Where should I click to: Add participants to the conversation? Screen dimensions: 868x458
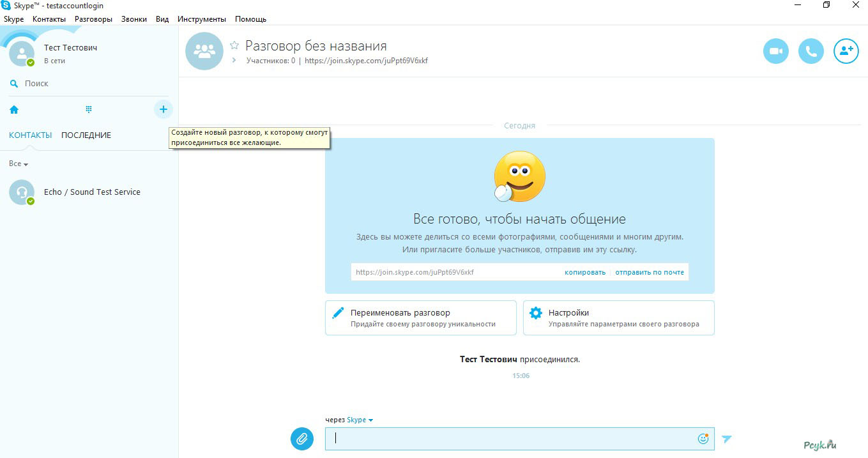tap(846, 52)
